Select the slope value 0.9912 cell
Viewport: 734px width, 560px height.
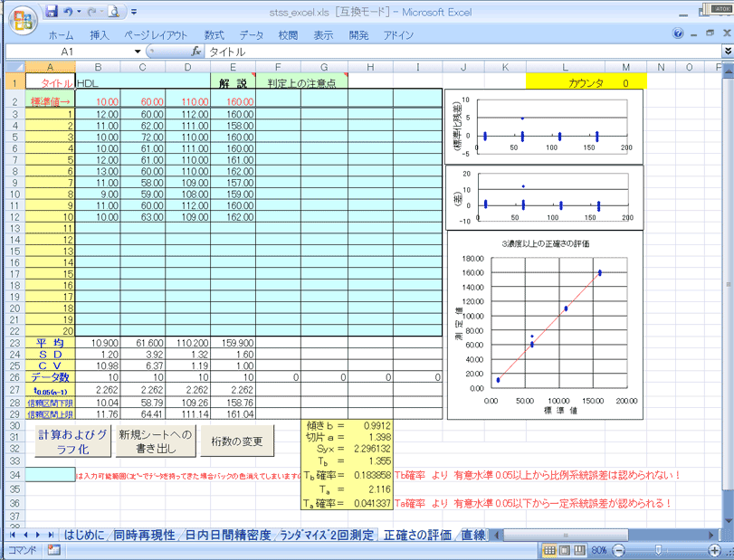370,425
